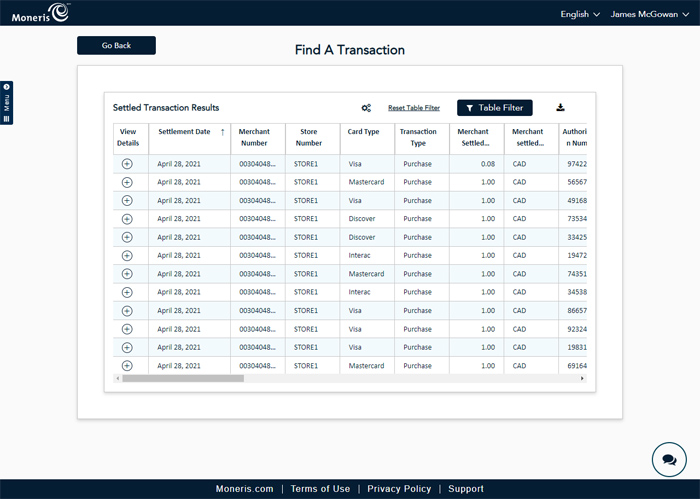This screenshot has width=700, height=499.
Task: Sort by Settlement Date arrow icon
Action: tap(222, 132)
